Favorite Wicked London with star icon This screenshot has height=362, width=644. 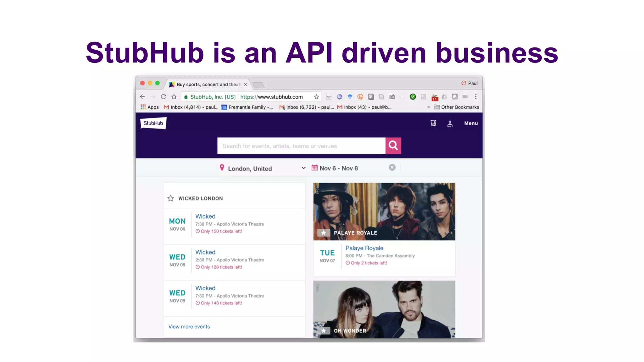(x=171, y=198)
